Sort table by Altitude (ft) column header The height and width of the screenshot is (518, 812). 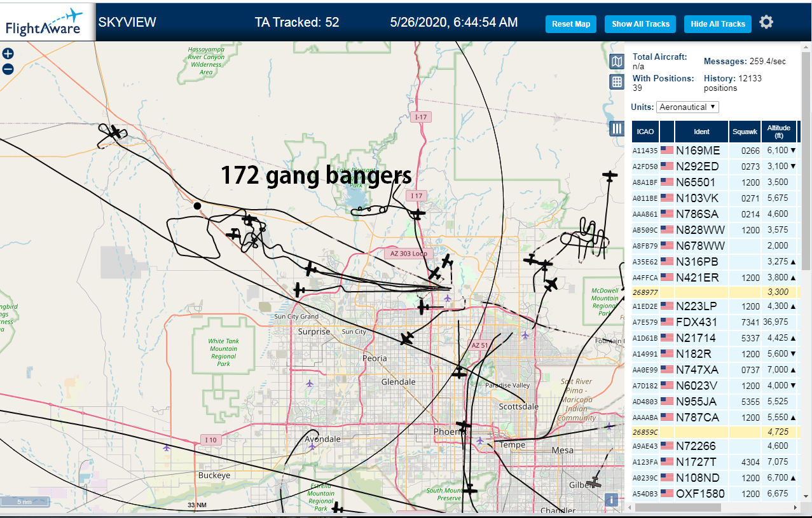click(x=778, y=132)
